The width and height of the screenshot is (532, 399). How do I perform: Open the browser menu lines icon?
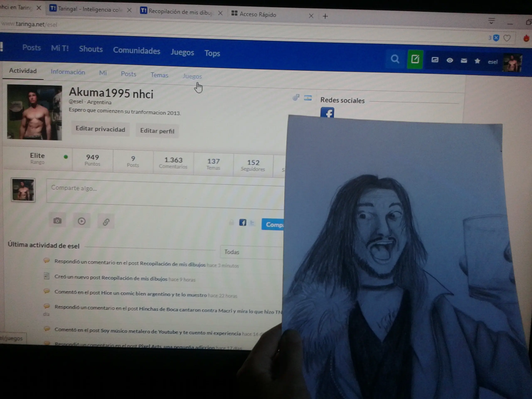(491, 21)
